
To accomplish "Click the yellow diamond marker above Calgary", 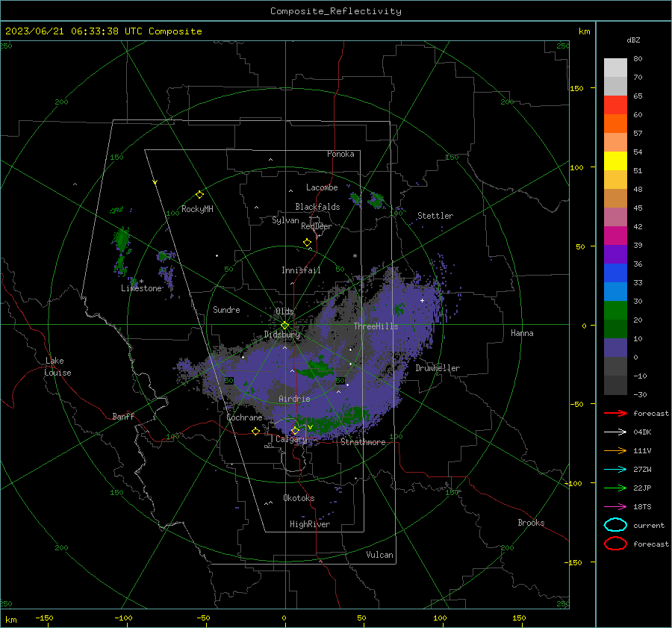I will (295, 430).
